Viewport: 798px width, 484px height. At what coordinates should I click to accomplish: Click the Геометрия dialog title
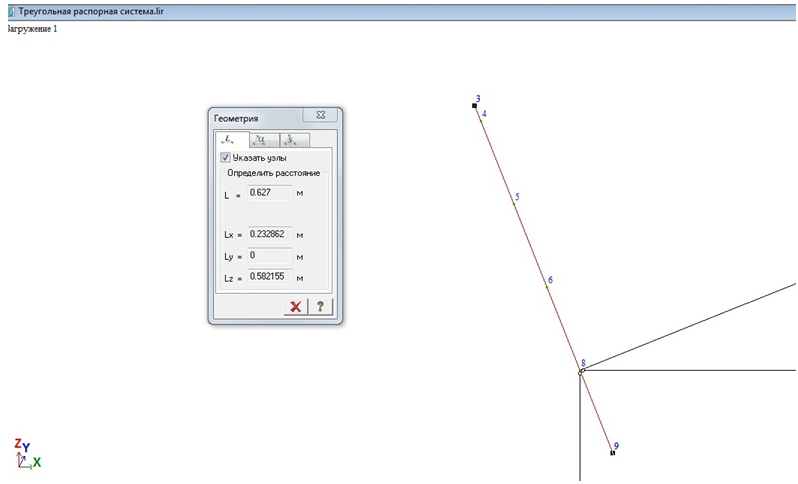coord(236,119)
